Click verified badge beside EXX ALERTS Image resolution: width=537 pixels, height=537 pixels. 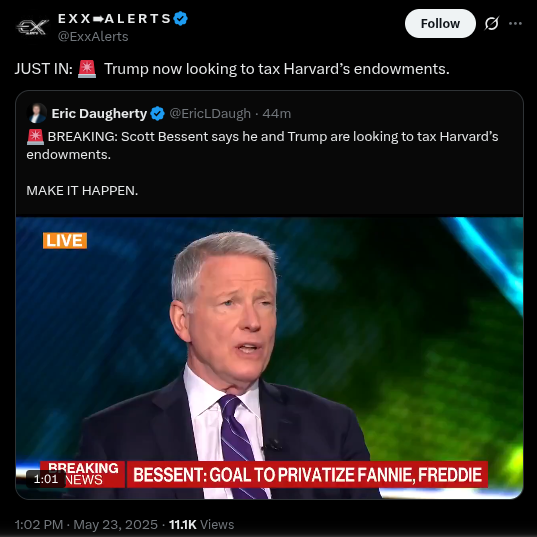(x=180, y=18)
